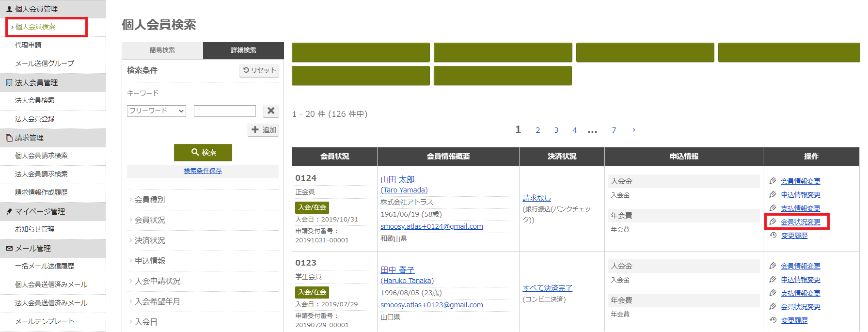Viewport: 868px width, 332px height.
Task: Click the マイページ管理 pen icon
Action: [9, 211]
